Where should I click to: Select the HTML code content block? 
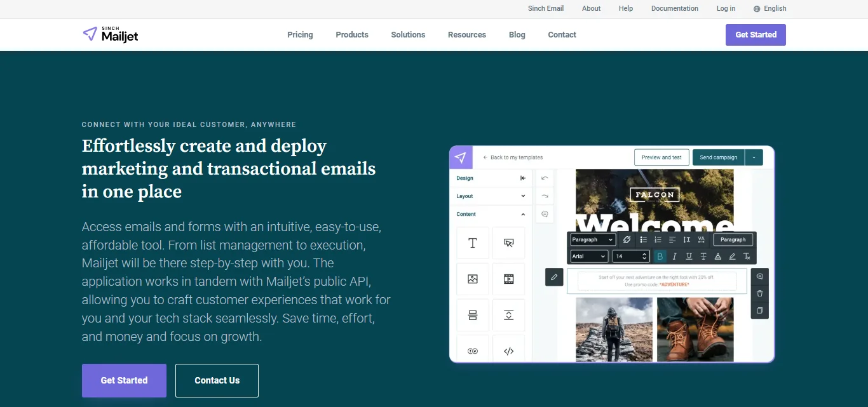coord(508,350)
